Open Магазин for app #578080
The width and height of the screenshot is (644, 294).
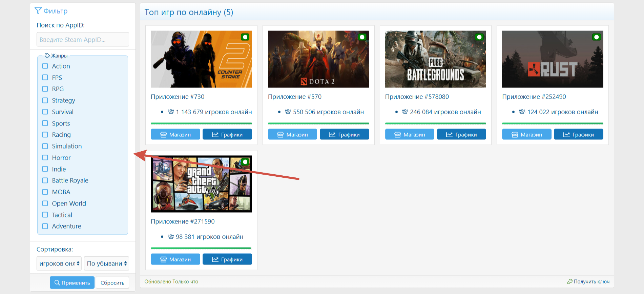(410, 135)
